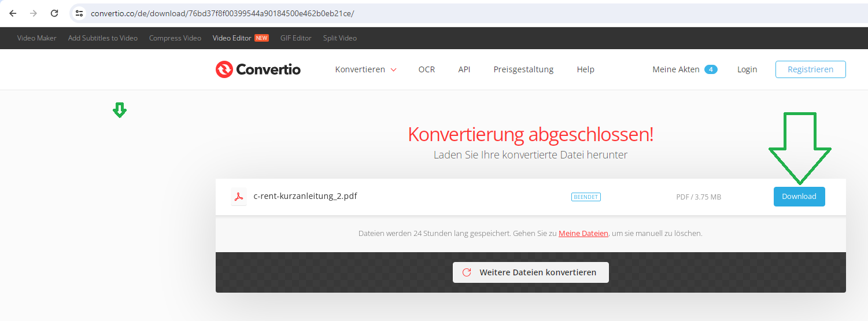Click the browser forward arrow

pyautogui.click(x=34, y=13)
